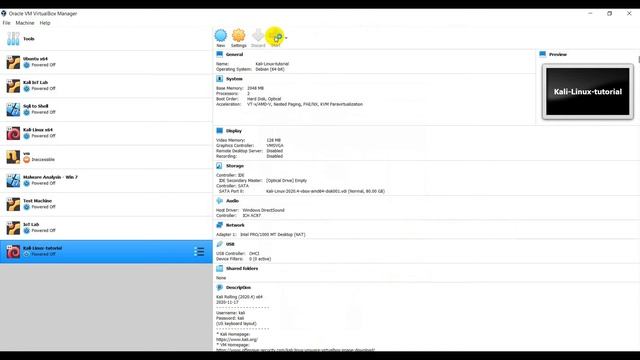Select the Kali-Linux-tutorial machine row
The height and width of the screenshot is (360, 640).
point(106,251)
